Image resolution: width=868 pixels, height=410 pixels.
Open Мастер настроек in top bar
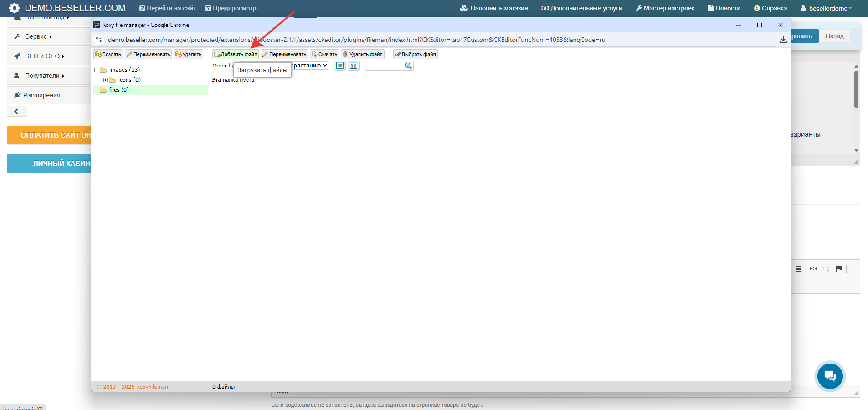665,8
